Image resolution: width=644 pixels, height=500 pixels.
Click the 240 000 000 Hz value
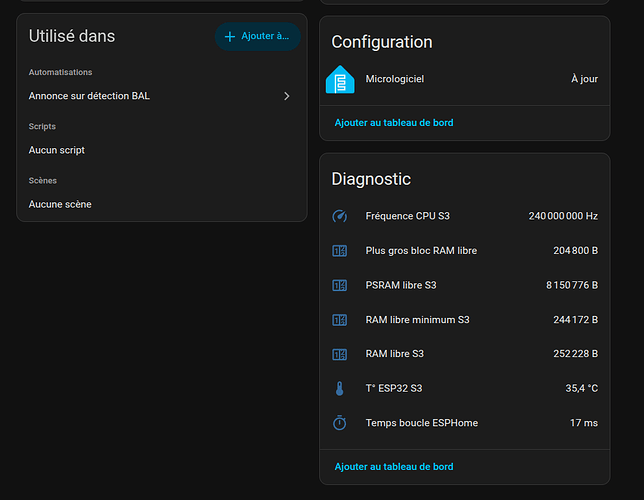(563, 216)
